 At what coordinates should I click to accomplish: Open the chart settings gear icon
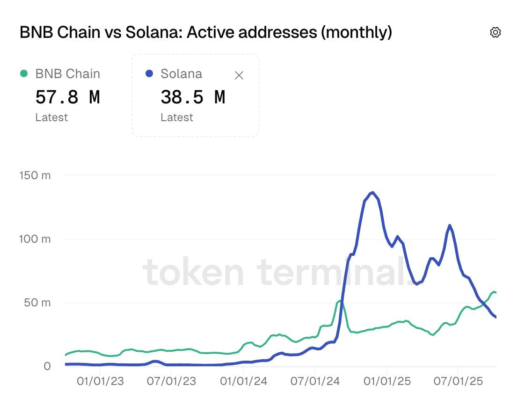tap(495, 32)
